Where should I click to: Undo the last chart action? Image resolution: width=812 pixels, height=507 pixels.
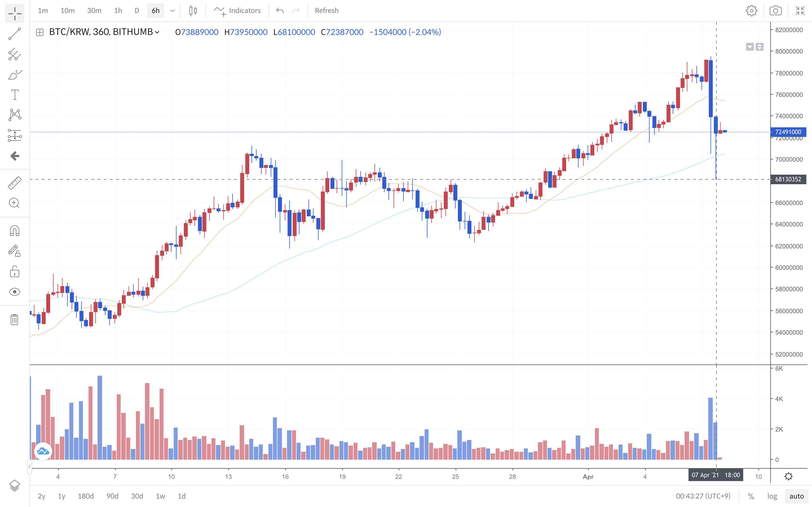click(x=280, y=11)
